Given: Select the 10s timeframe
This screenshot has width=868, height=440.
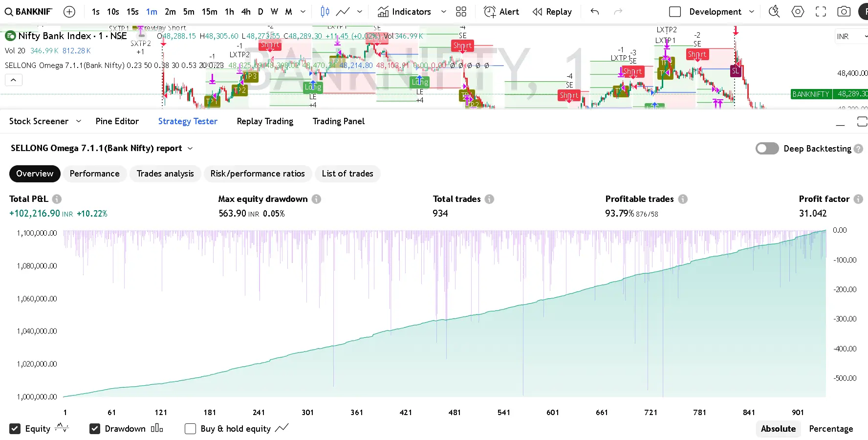Looking at the screenshot, I should click(113, 12).
